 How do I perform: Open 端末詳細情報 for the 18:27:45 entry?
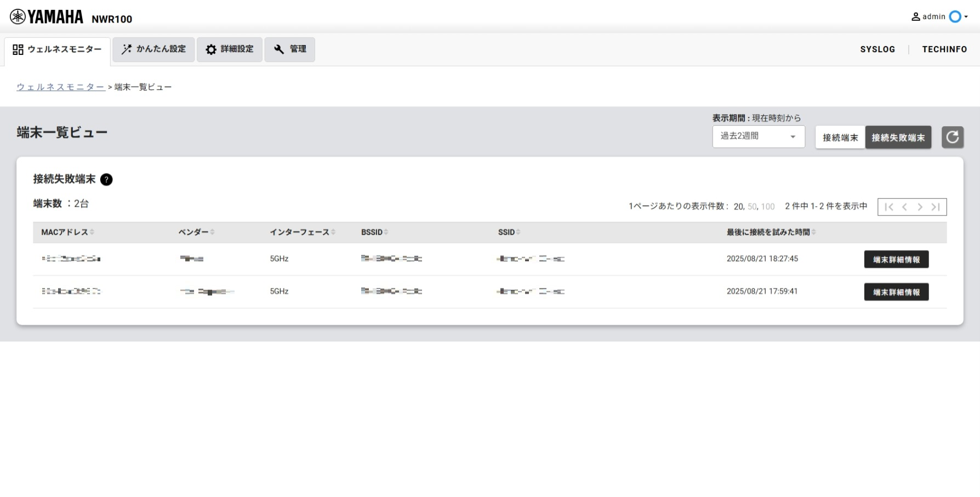click(896, 259)
